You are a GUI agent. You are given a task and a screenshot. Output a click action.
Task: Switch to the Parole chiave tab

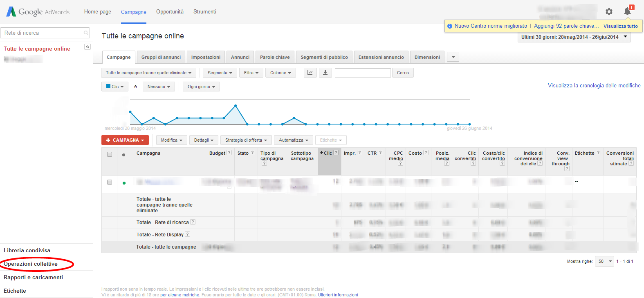pyautogui.click(x=275, y=57)
